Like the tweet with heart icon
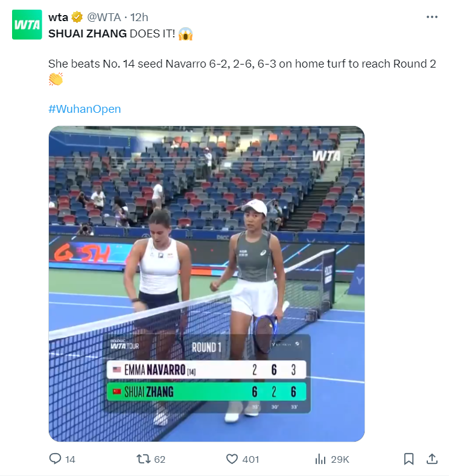 coord(232,459)
